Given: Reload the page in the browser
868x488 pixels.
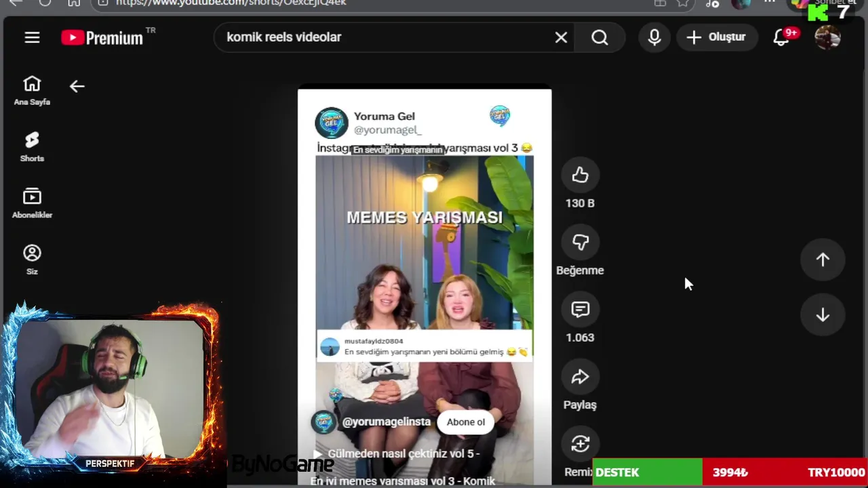Looking at the screenshot, I should 45,3.
